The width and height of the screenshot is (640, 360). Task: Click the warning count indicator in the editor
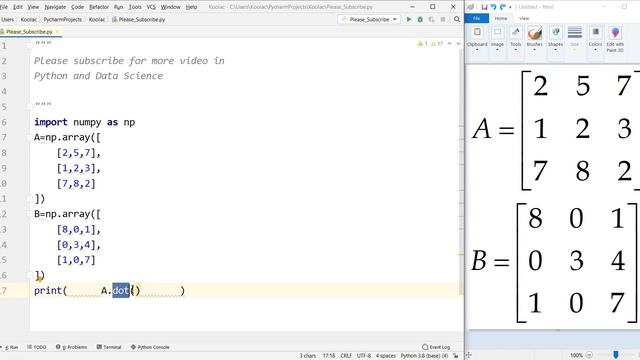point(422,44)
